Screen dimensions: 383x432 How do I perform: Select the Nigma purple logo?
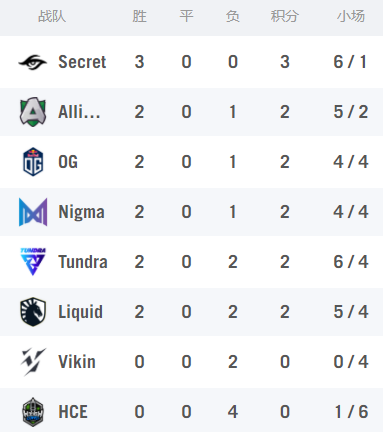point(33,212)
